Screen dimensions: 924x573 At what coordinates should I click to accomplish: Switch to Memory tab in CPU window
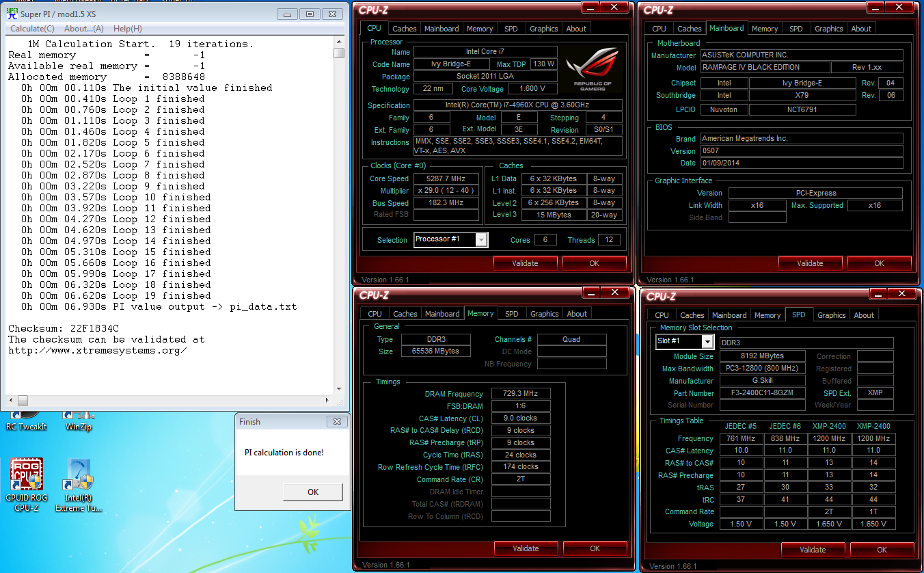click(480, 29)
